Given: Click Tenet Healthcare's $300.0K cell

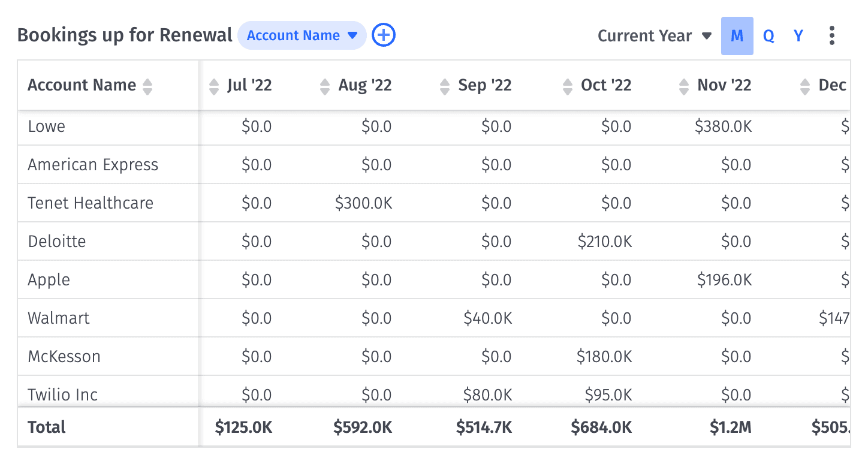Looking at the screenshot, I should [x=364, y=203].
